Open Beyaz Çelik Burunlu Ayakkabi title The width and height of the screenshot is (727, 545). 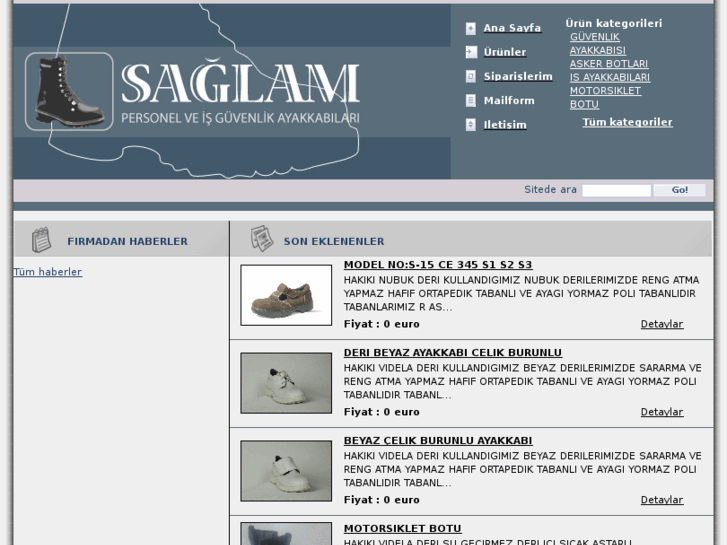tap(438, 440)
